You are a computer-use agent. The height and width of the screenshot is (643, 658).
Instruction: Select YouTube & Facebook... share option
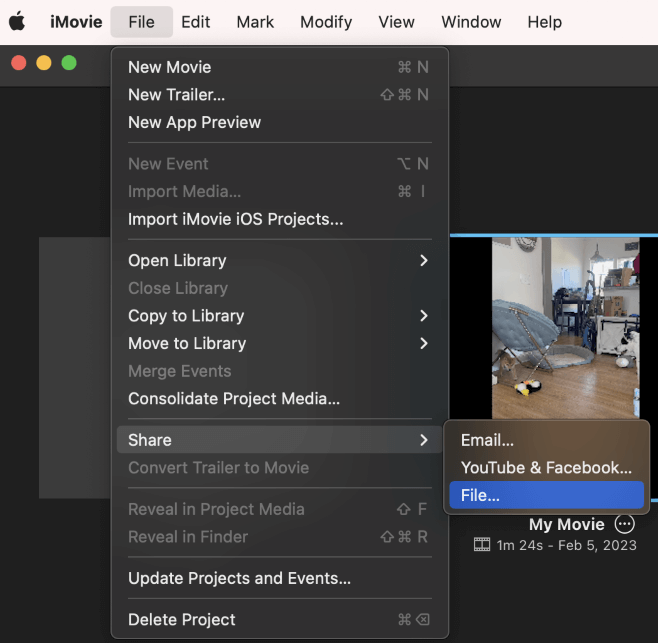(546, 467)
